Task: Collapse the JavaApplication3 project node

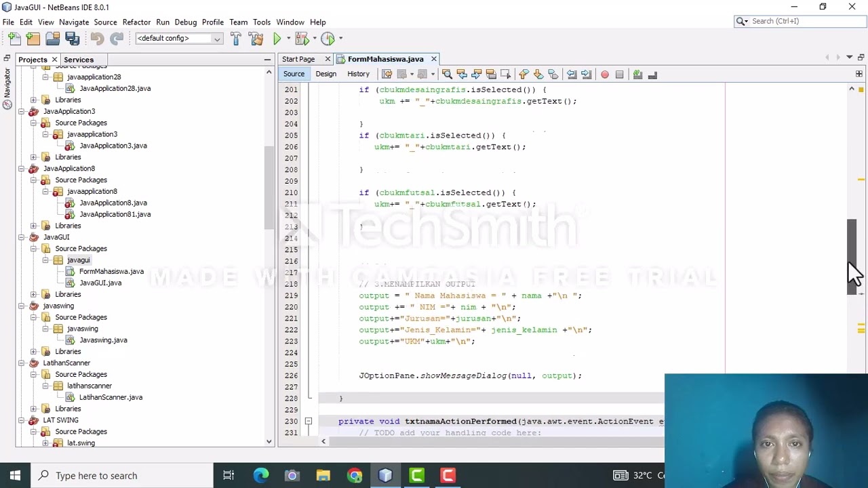Action: coord(21,111)
